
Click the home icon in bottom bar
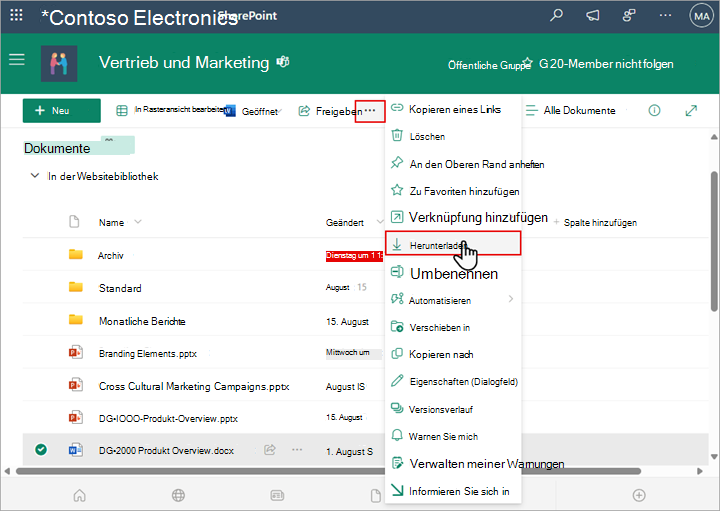pos(79,495)
